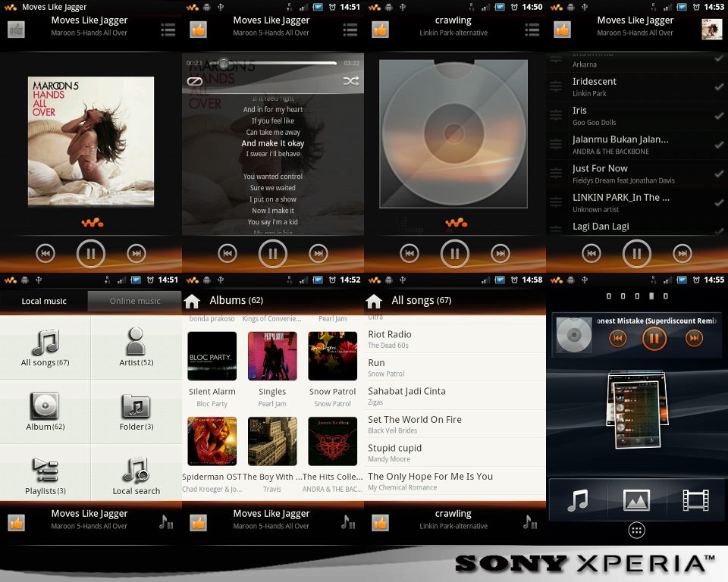Image resolution: width=728 pixels, height=582 pixels.
Task: Open the Pearl Jam Singles album
Action: [272, 356]
